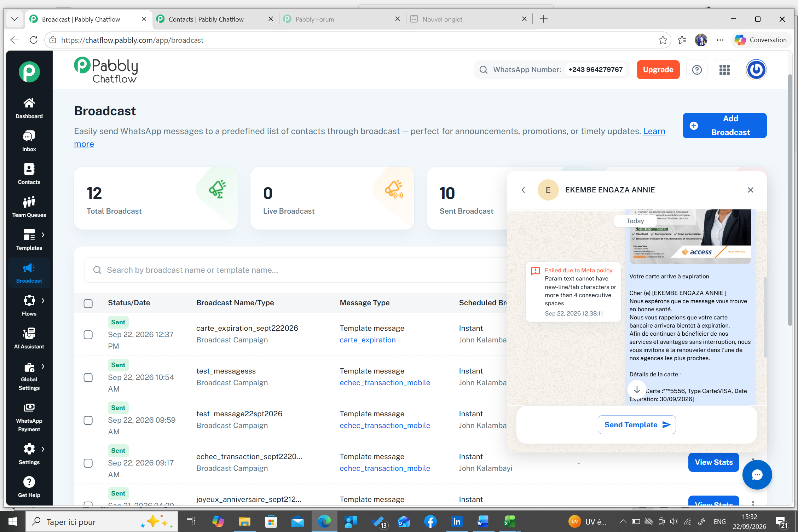This screenshot has width=798, height=532.
Task: Click the Total Broadcast stat card
Action: 156,198
